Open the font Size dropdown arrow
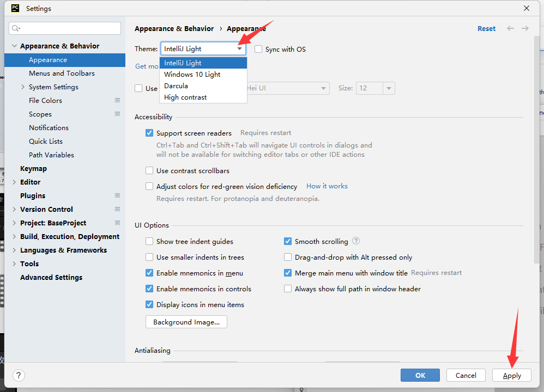Viewport: 544px width, 392px height. 389,88
